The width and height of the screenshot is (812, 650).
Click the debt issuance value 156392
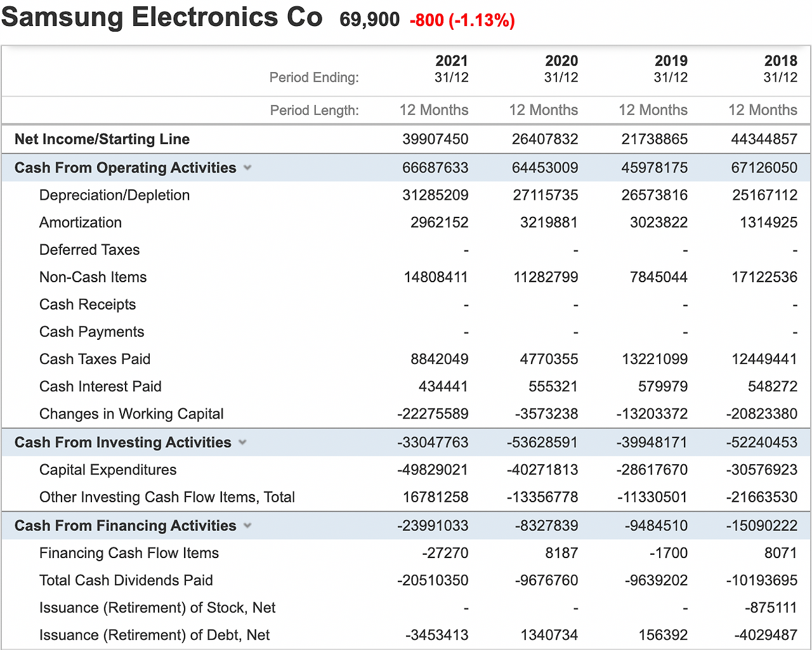tap(663, 635)
